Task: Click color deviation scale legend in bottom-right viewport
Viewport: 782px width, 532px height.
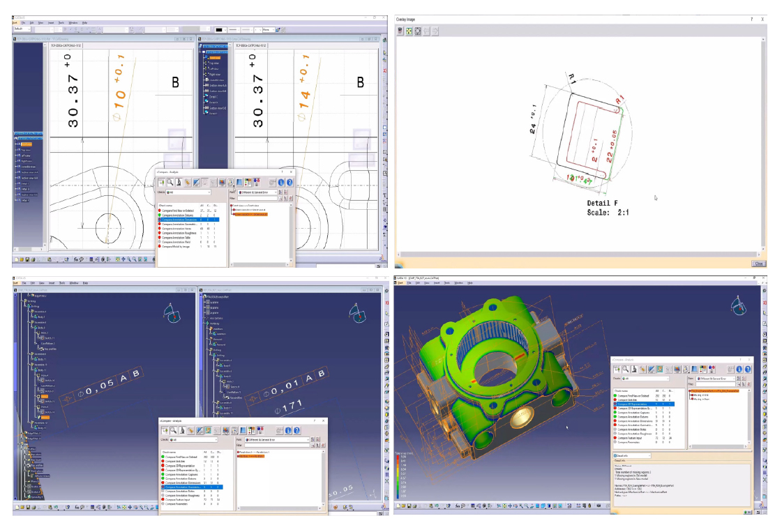Action: pos(402,476)
